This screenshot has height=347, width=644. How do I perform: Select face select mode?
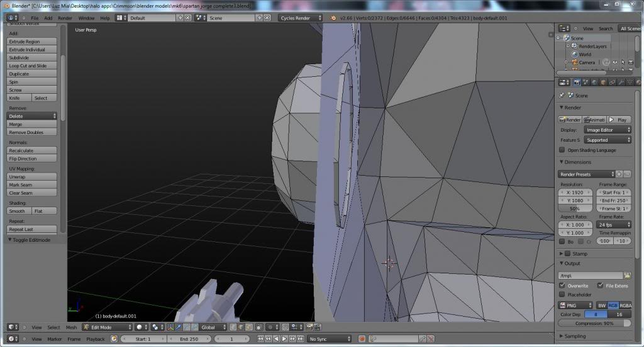(x=249, y=327)
